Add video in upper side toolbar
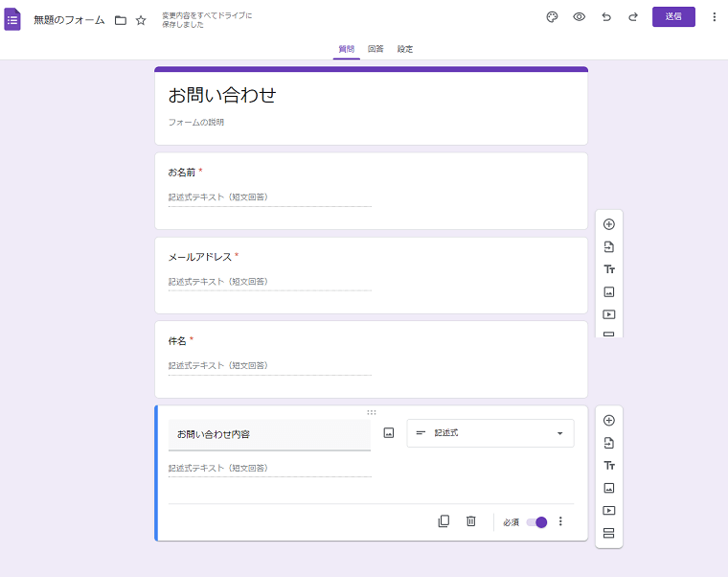728x577 pixels. 609,314
